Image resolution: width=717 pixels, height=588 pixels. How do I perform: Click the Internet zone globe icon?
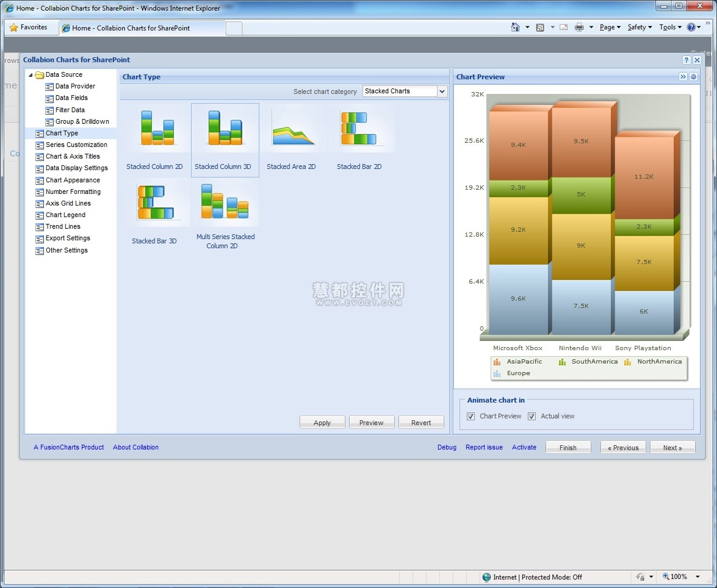486,577
